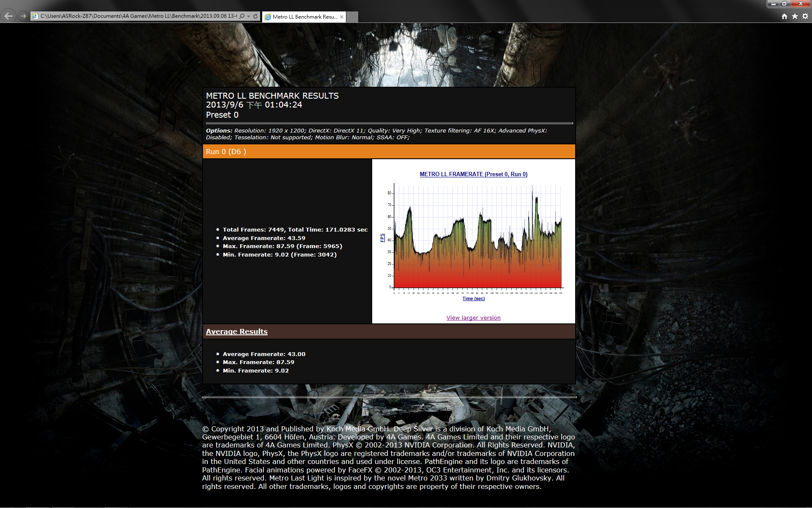This screenshot has height=508, width=812.
Task: Expand the address bar autocomplete dropdown arrow
Action: pyautogui.click(x=249, y=16)
